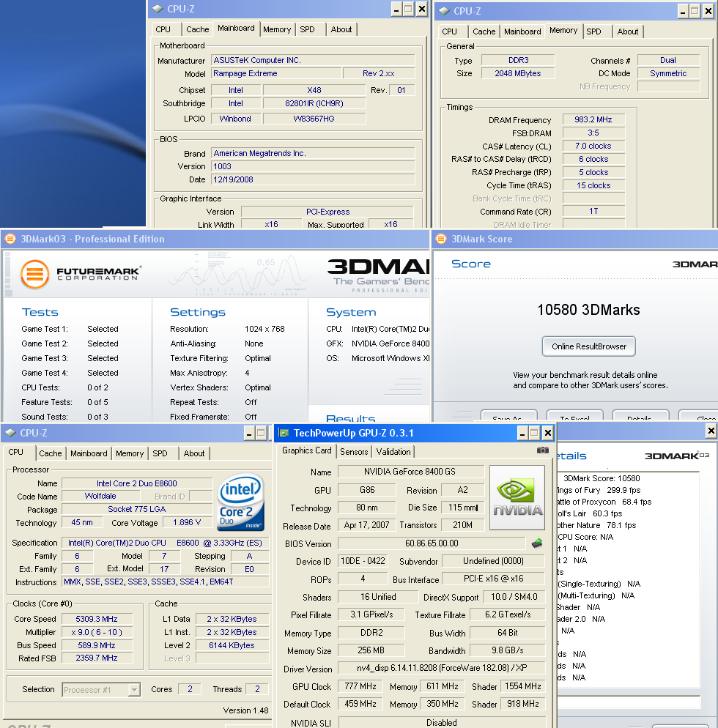This screenshot has height=728, width=718.
Task: Click the 3DMark03 Professional Edition title icon
Action: click(x=10, y=239)
